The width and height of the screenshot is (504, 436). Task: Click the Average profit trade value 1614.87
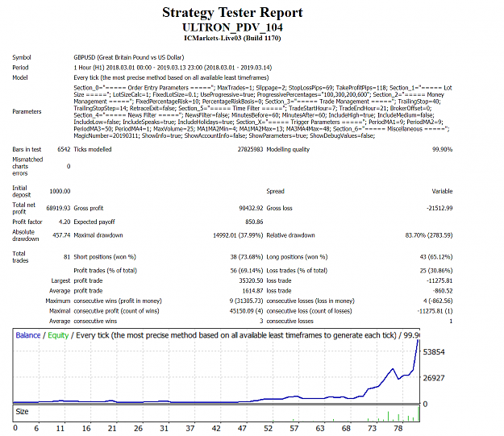(252, 291)
